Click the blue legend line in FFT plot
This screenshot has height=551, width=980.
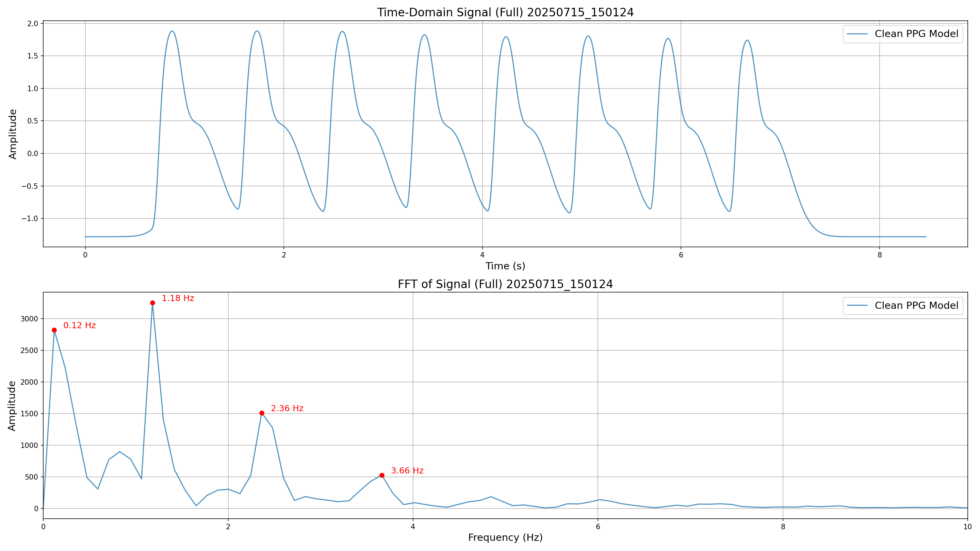point(857,306)
